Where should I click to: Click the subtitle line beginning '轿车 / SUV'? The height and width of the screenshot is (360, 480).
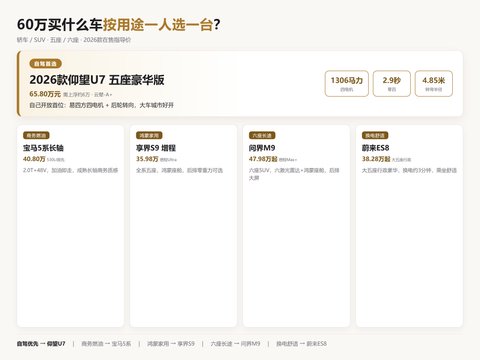[x=74, y=40]
